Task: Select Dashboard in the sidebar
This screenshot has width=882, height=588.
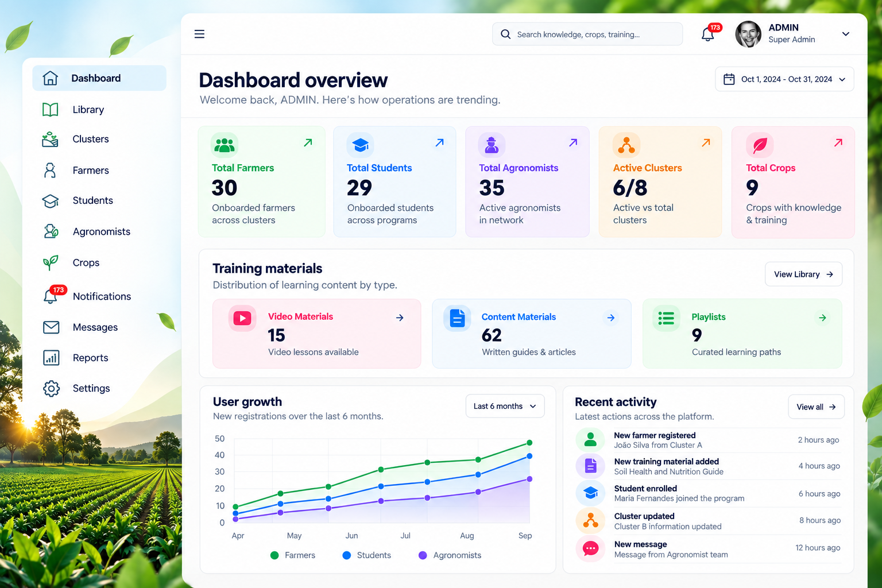Action: click(x=99, y=78)
